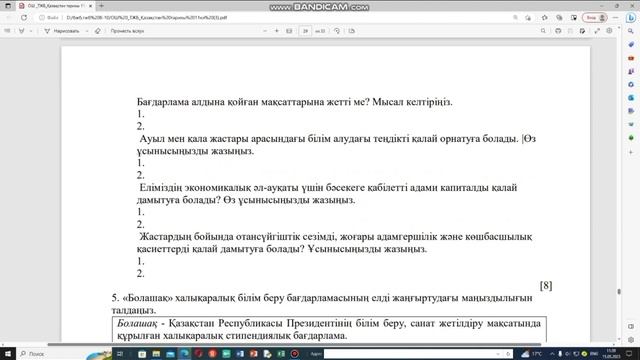Print the PDF document
The width and height of the screenshot is (640, 360).
coord(558,31)
